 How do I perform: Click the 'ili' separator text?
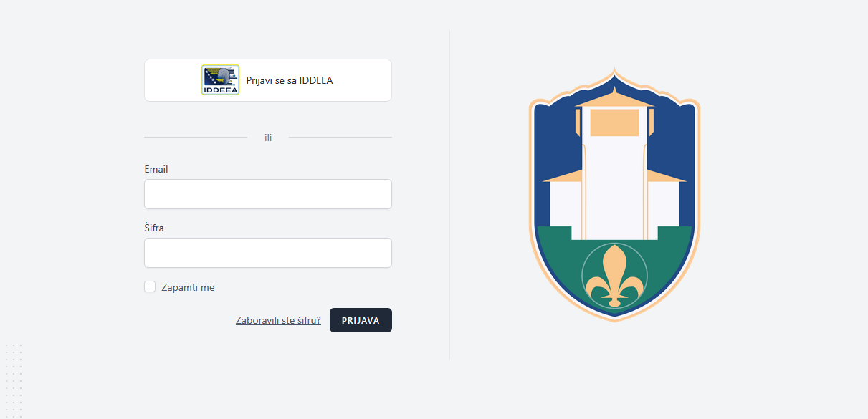point(268,138)
